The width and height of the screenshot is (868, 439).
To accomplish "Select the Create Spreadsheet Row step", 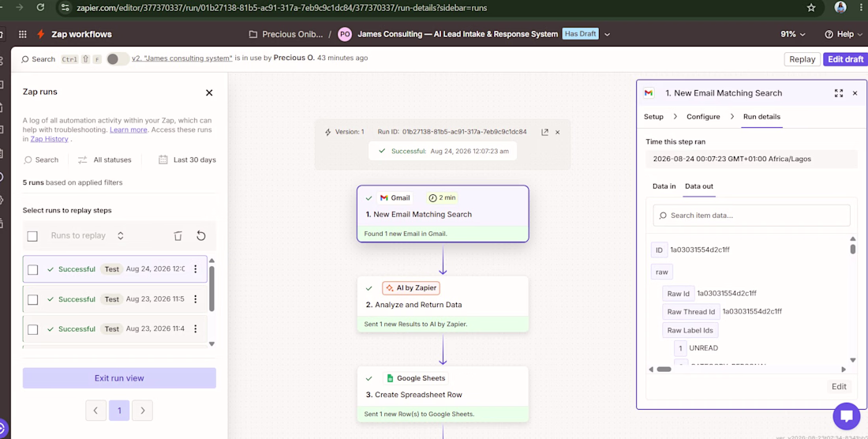I will pos(443,394).
